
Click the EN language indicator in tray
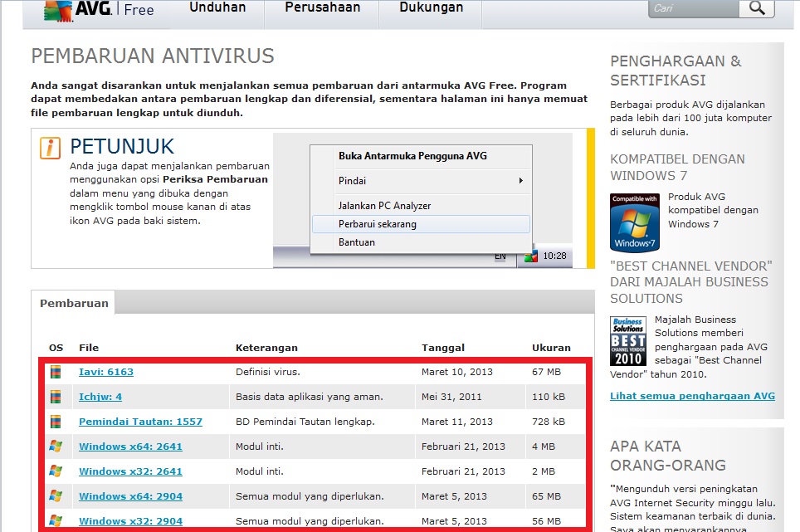500,256
